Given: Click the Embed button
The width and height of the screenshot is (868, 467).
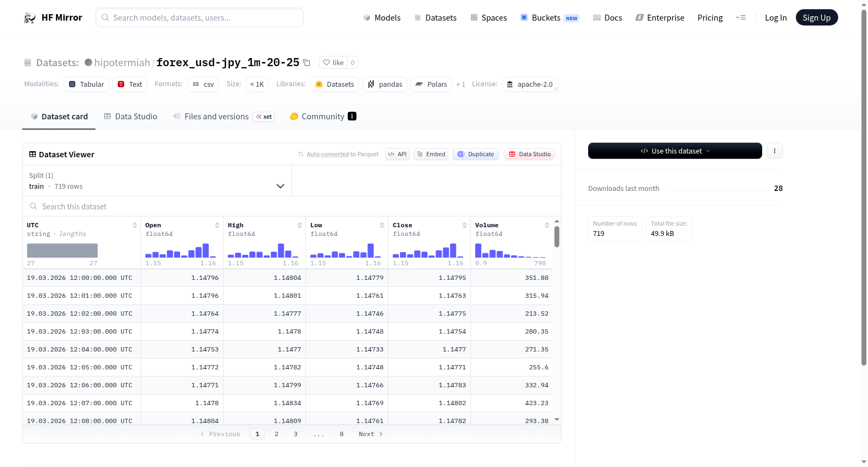Looking at the screenshot, I should click(x=431, y=154).
